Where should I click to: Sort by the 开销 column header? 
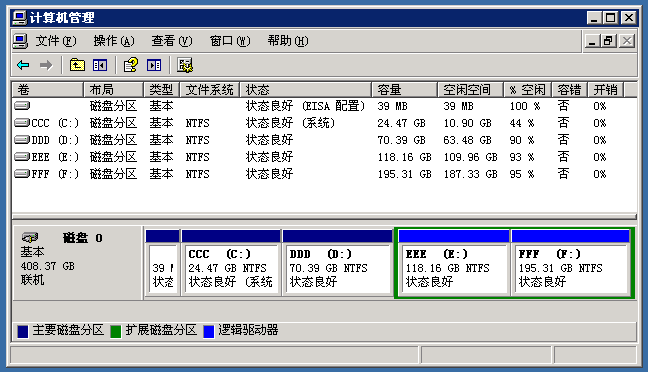click(x=606, y=89)
